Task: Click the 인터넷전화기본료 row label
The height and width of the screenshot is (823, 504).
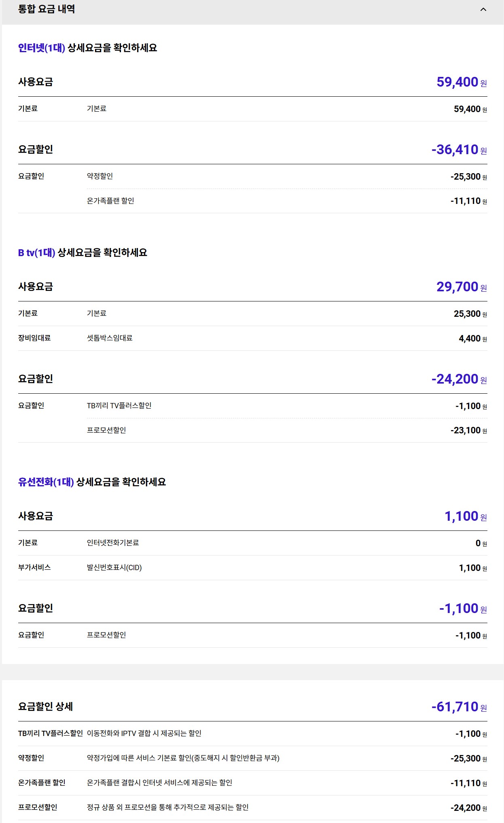Action: (x=113, y=543)
